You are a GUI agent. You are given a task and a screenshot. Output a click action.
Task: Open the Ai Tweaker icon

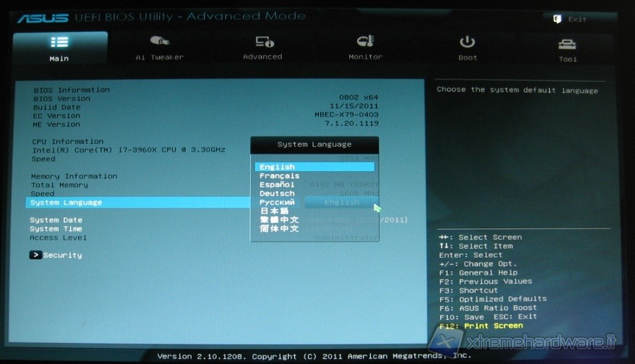(159, 42)
